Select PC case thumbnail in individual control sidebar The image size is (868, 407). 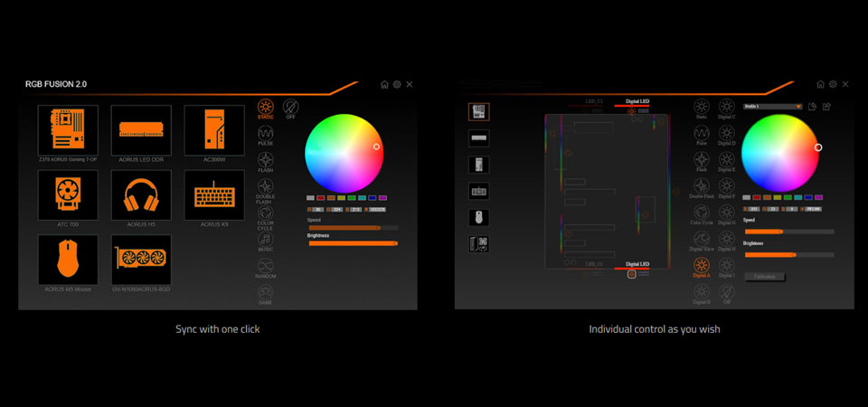click(479, 165)
